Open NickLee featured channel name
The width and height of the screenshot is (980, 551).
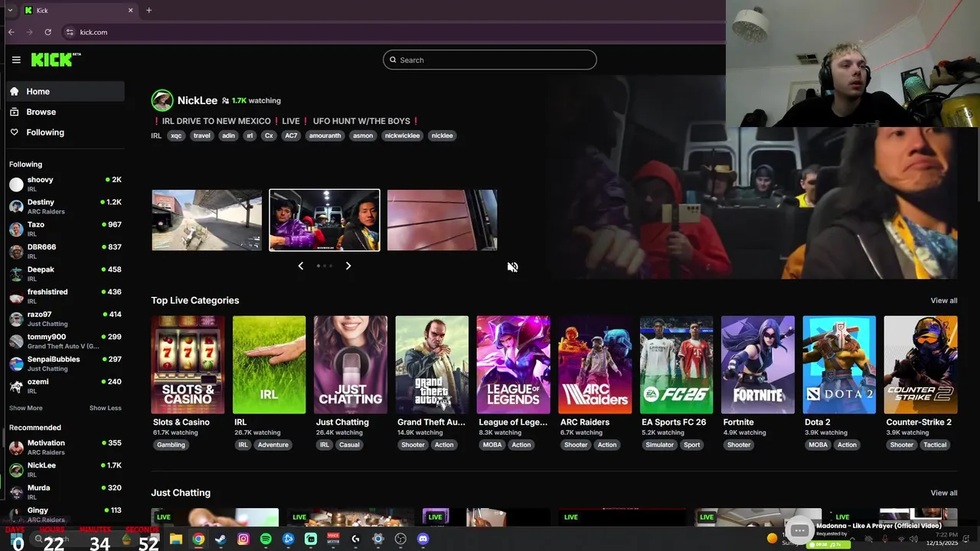tap(198, 100)
